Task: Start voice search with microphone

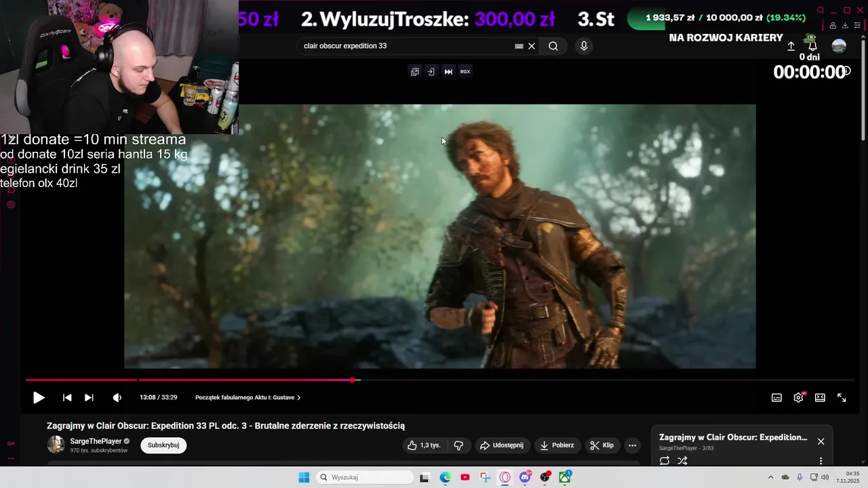Action: 584,46
